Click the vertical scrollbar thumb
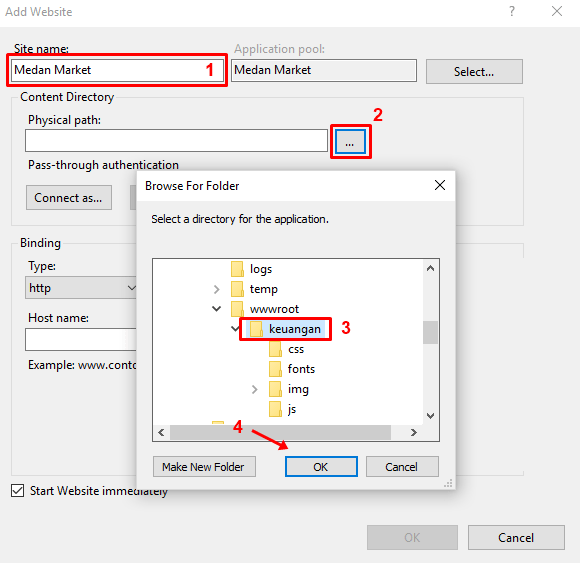The width and height of the screenshot is (580, 563). pyautogui.click(x=430, y=332)
